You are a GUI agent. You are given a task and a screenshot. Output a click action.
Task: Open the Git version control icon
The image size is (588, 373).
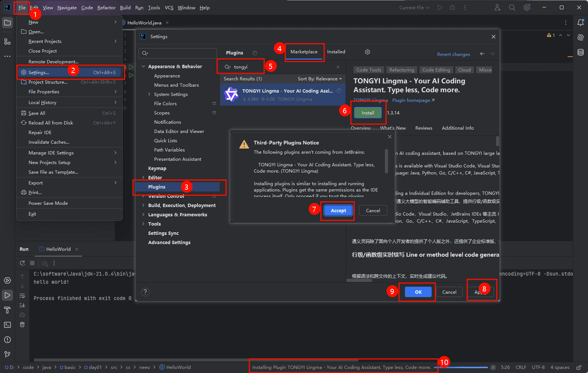click(x=7, y=354)
